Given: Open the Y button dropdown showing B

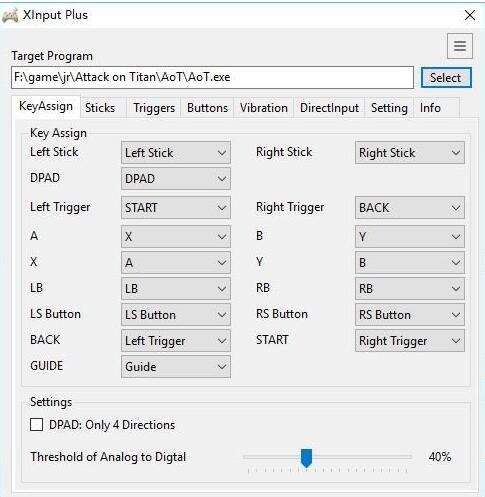Looking at the screenshot, I should point(410,263).
